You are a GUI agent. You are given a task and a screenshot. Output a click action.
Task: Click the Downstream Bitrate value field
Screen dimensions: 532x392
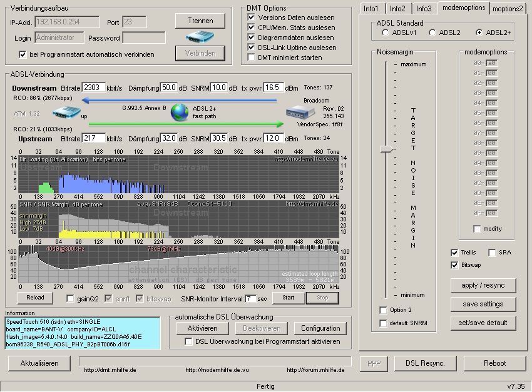94,88
